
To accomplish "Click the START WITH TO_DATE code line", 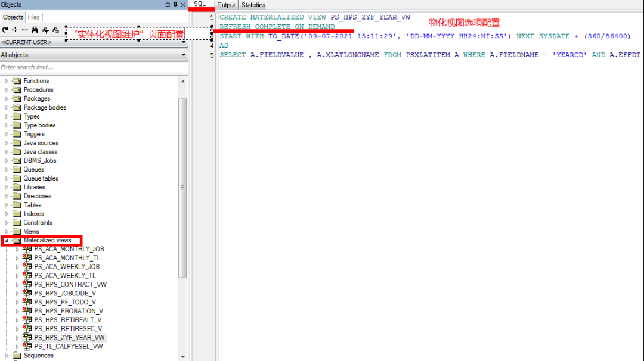I will [x=425, y=36].
